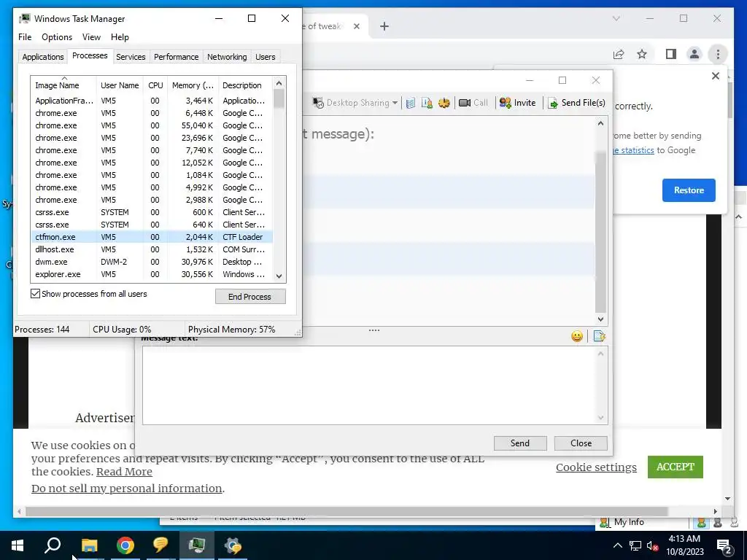Select the dllhost.exe process row
Viewport: 747px width, 560px height.
152,249
